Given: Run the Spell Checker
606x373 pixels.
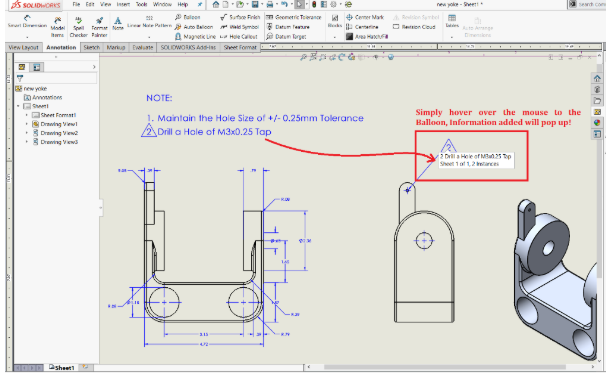Looking at the screenshot, I should (78, 27).
